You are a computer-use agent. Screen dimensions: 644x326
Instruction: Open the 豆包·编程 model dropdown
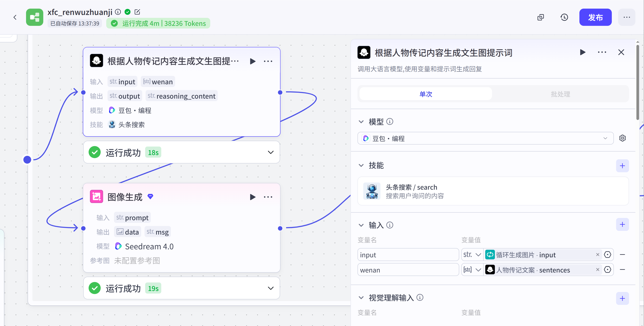click(x=485, y=138)
